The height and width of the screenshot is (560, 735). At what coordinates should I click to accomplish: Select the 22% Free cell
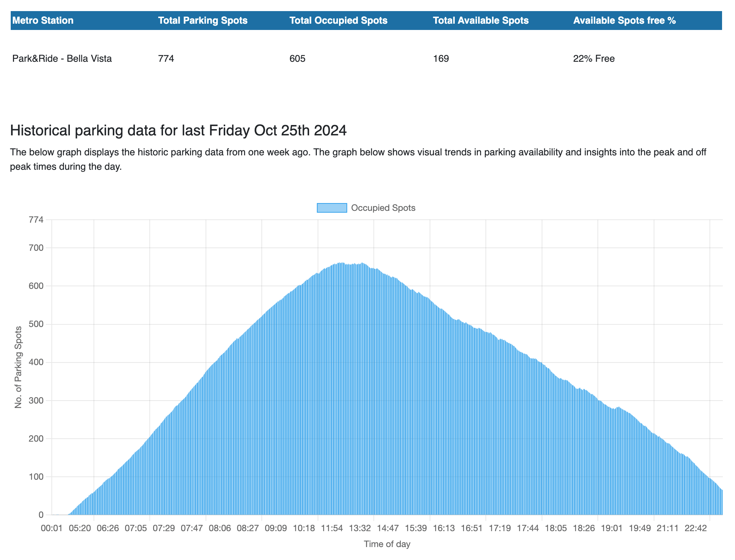(594, 58)
